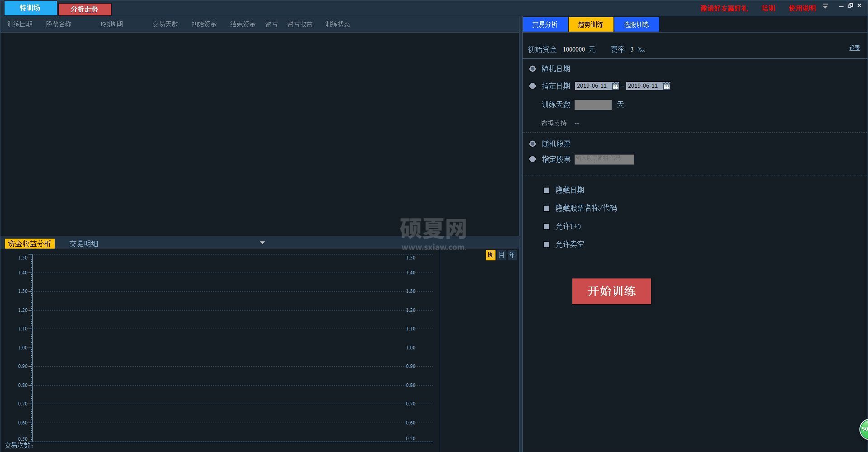The image size is (868, 452).
Task: Click the 股票名称 column header
Action: [x=59, y=24]
